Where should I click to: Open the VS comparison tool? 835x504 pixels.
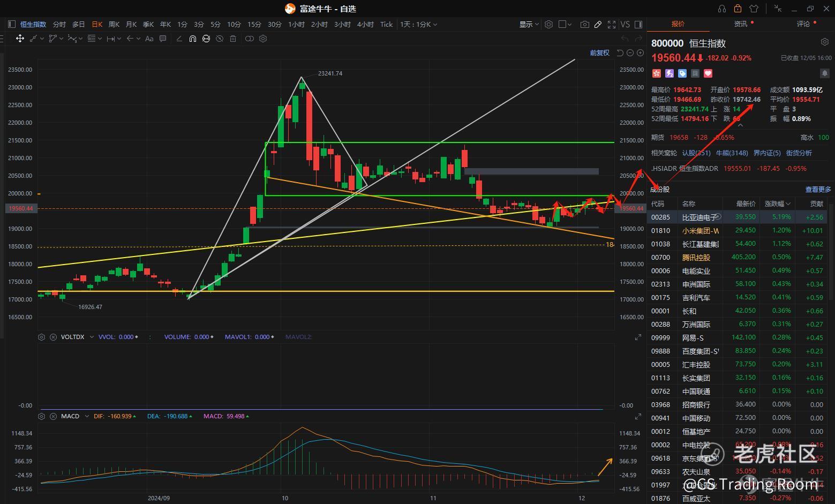tap(625, 24)
